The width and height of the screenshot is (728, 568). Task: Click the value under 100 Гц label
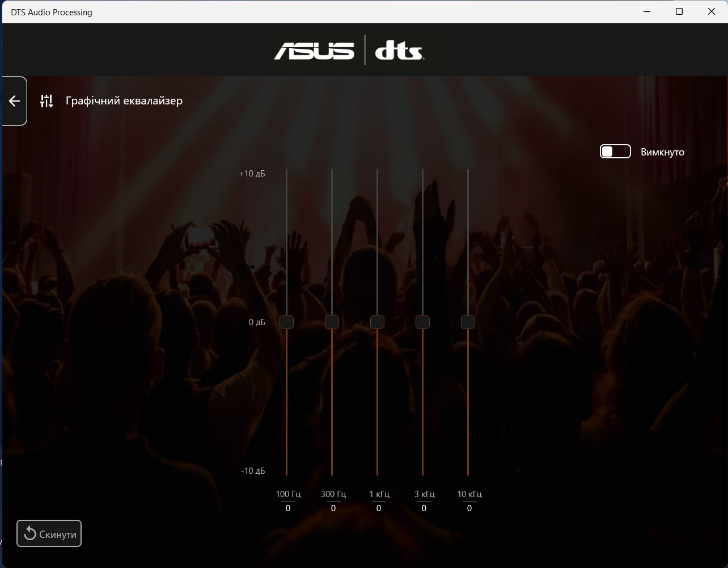[x=288, y=508]
